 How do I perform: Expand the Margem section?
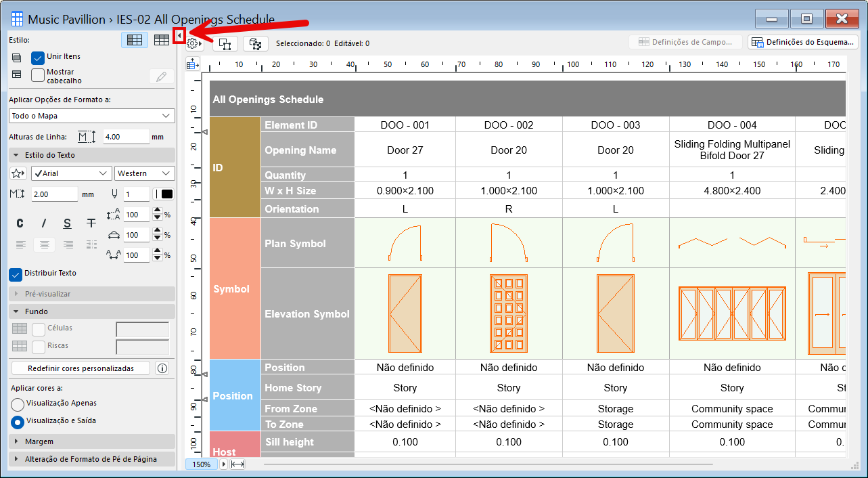[91, 441]
